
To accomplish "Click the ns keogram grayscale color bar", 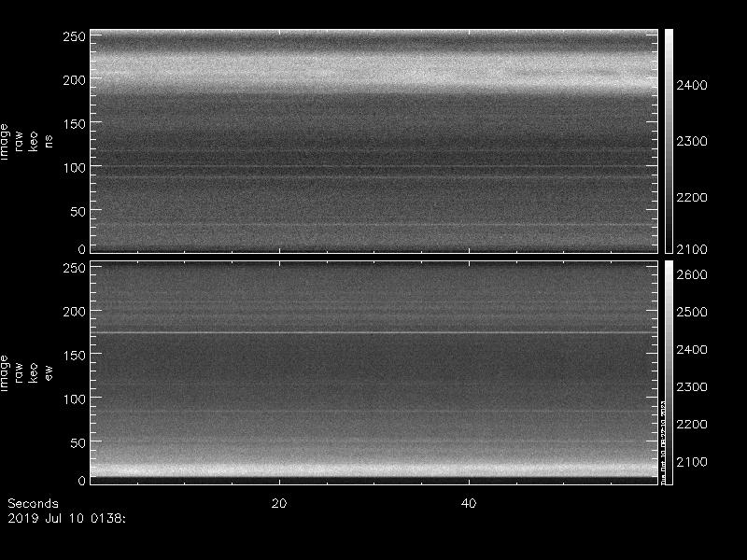I will [x=669, y=141].
